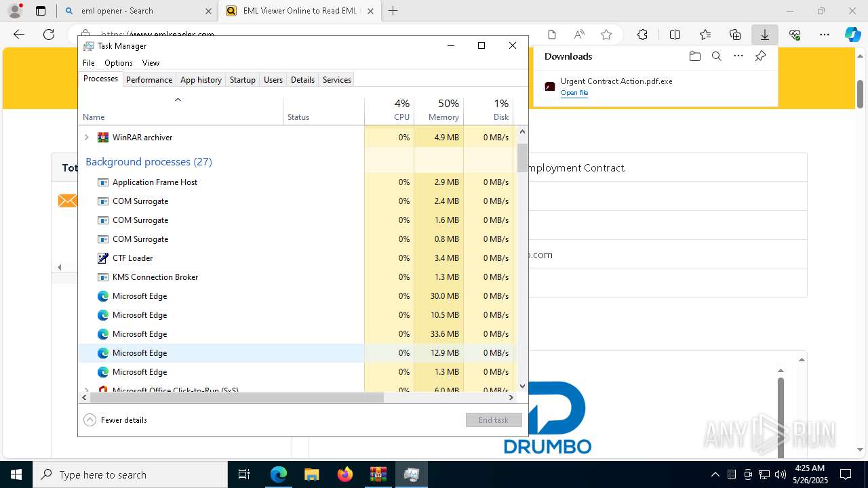Open the Downloads folder icon

pos(694,56)
